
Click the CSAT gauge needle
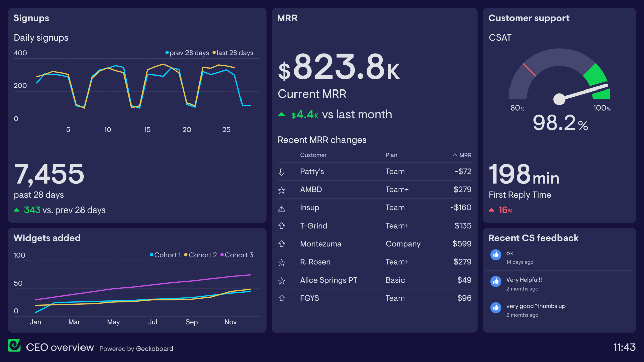coord(583,92)
